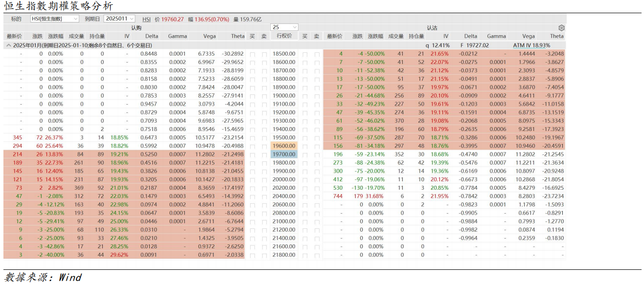
Task: Open the 到期日 2025011 expiry dropdown
Action: pos(119,19)
